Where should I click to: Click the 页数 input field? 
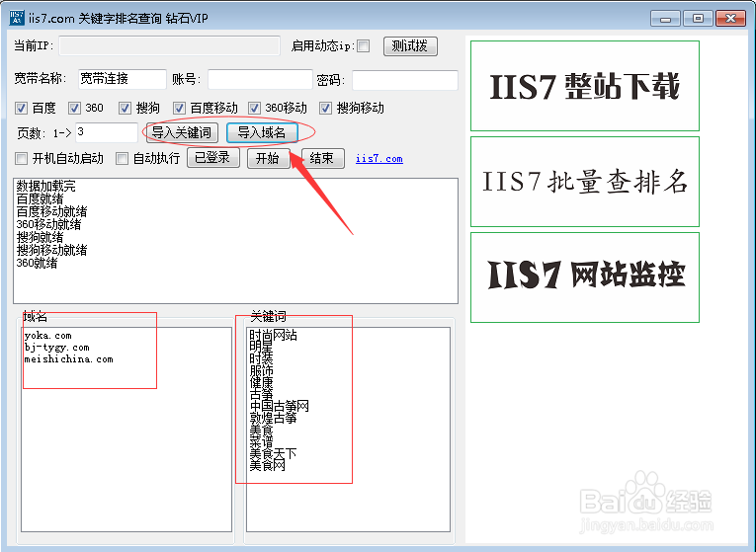coord(107,132)
